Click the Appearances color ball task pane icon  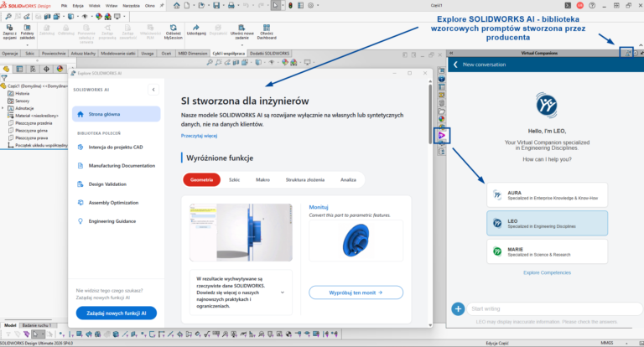click(442, 119)
